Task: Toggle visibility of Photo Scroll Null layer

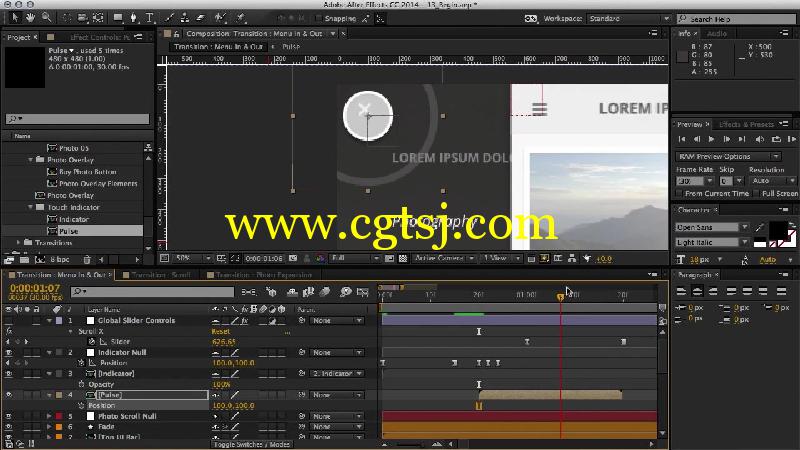Action: [x=9, y=416]
